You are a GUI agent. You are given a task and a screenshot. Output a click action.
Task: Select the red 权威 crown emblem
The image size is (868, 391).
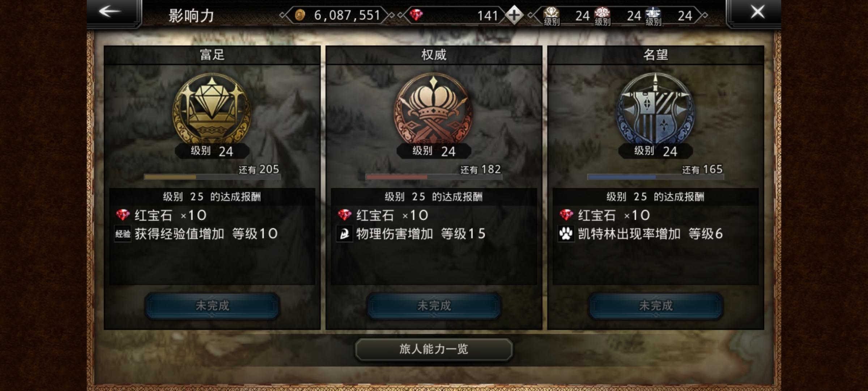pyautogui.click(x=434, y=109)
